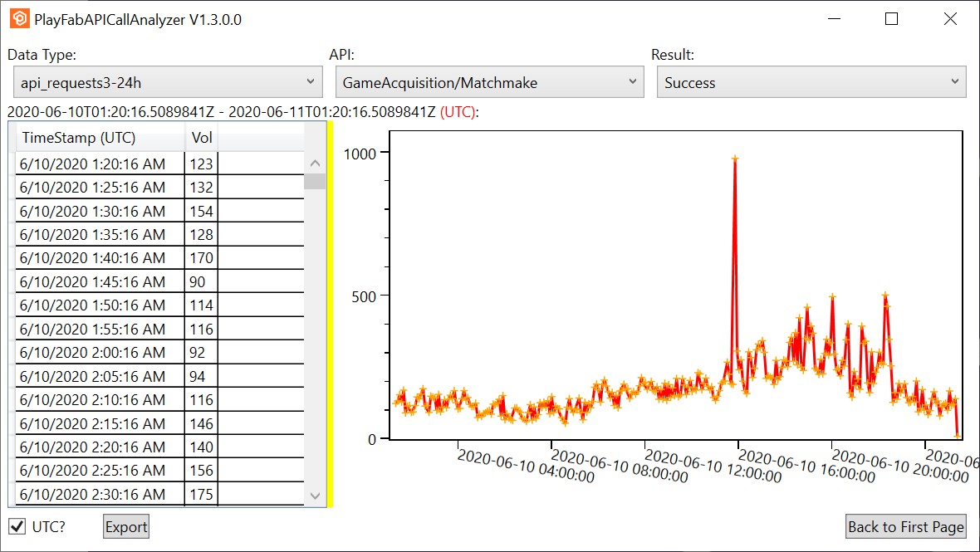Select row 6/10/2020 1:55:16 AM

tap(159, 329)
